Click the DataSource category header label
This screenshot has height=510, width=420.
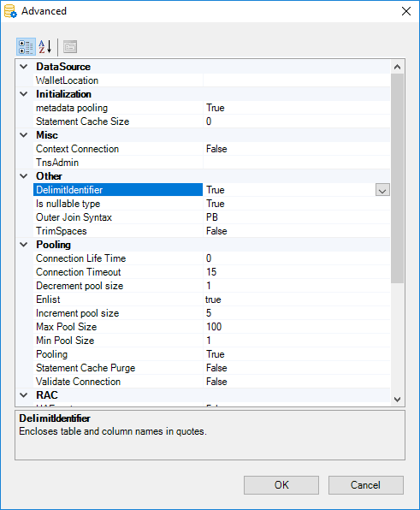[x=63, y=67]
